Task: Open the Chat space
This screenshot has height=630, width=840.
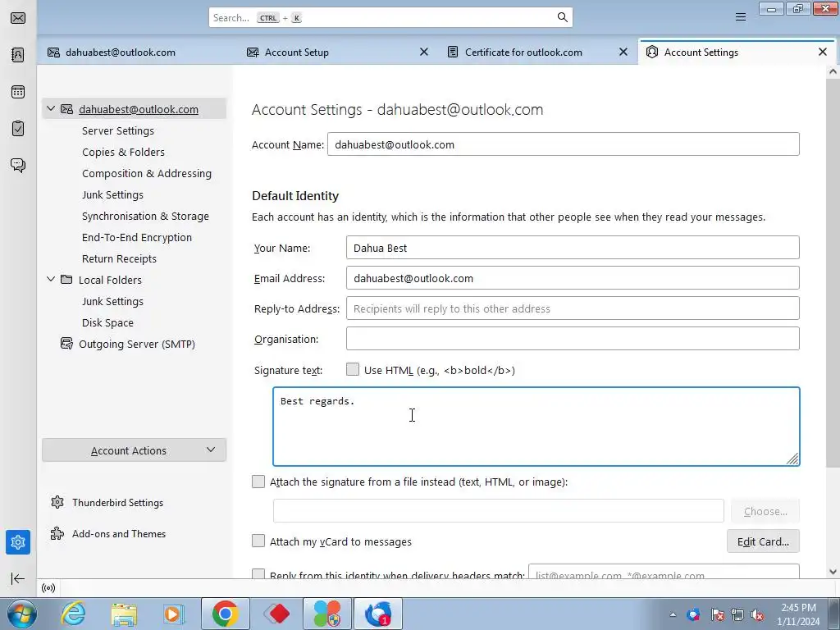Action: coord(18,165)
